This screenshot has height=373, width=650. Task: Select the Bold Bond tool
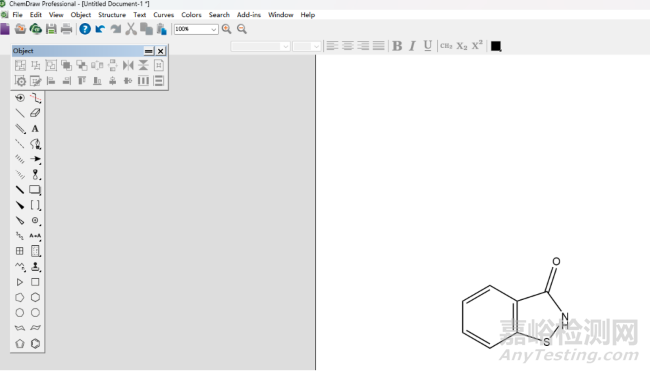tap(19, 190)
